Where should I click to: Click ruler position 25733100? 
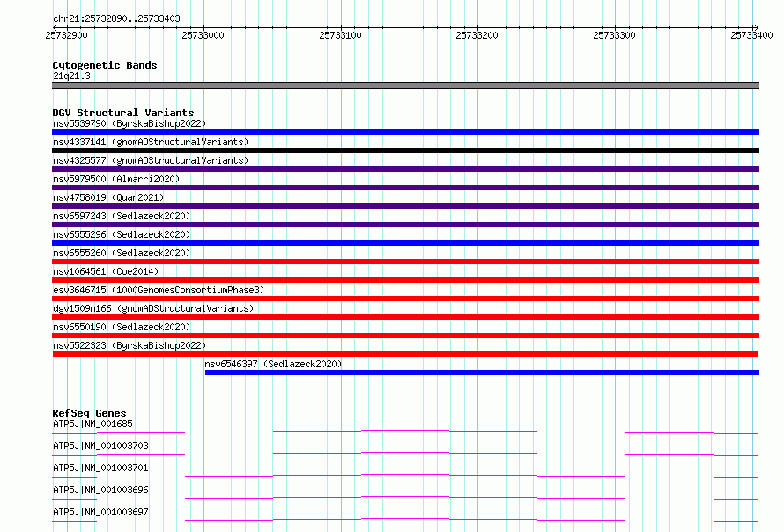click(x=340, y=35)
